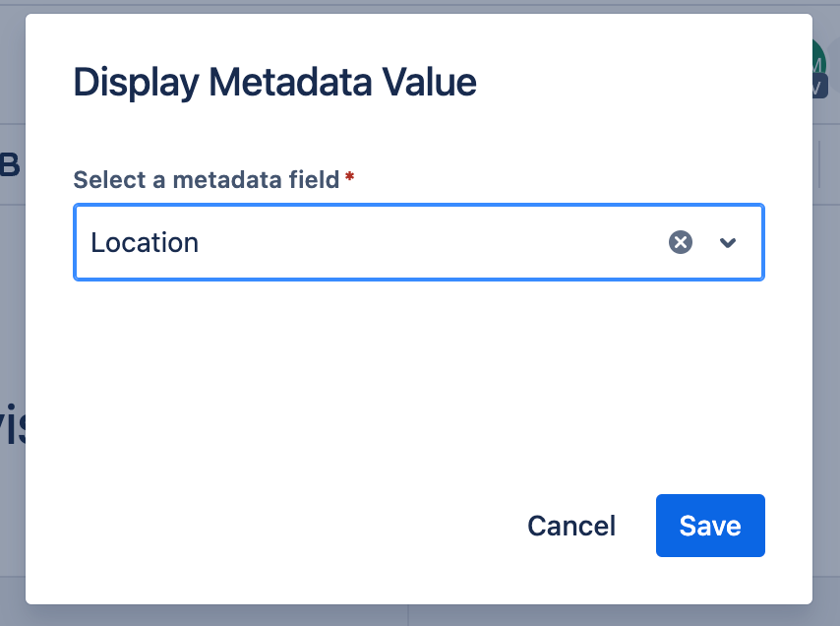The height and width of the screenshot is (626, 840).
Task: Click the Display Metadata Value heading
Action: 275,83
